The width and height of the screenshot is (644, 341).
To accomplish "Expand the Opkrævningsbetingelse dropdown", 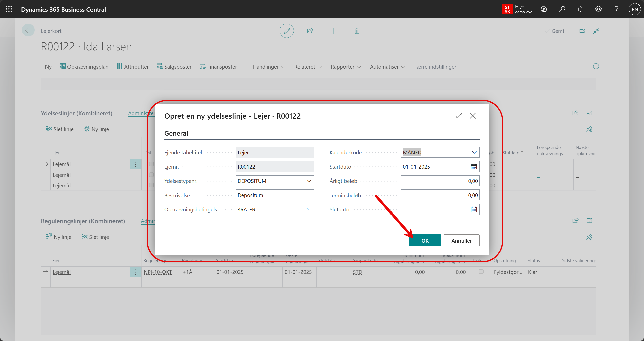I will coord(309,209).
